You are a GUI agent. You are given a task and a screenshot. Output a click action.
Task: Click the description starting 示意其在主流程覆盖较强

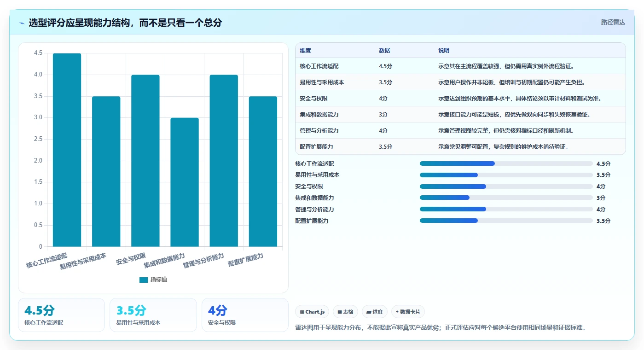[x=506, y=66]
